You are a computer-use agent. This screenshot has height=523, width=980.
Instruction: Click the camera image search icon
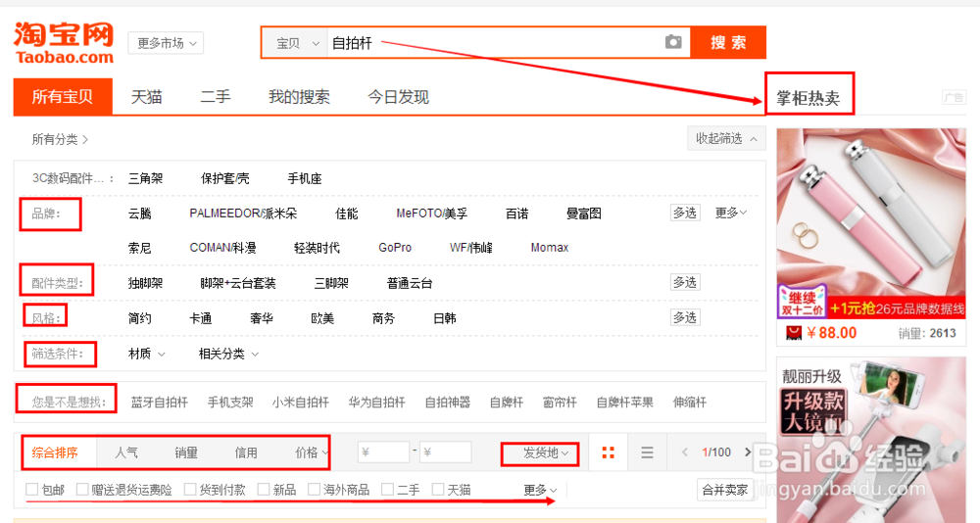click(673, 42)
